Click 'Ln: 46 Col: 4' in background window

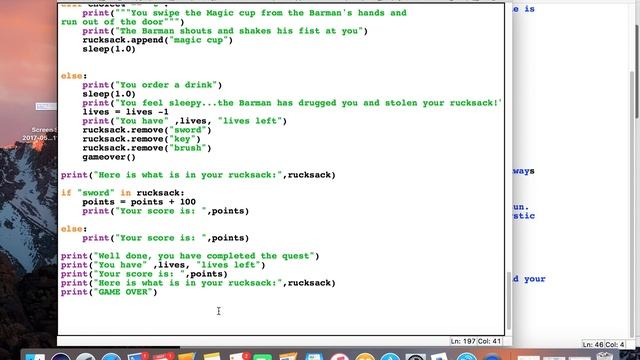click(x=603, y=344)
